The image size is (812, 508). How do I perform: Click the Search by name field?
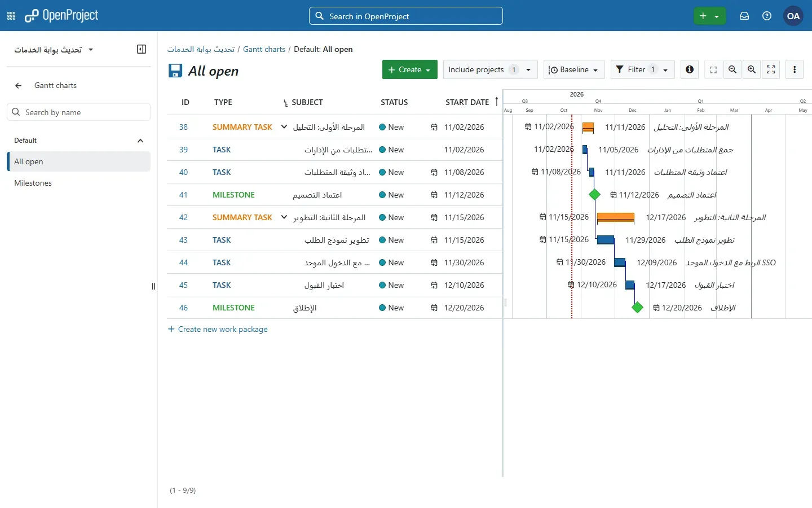(x=79, y=112)
